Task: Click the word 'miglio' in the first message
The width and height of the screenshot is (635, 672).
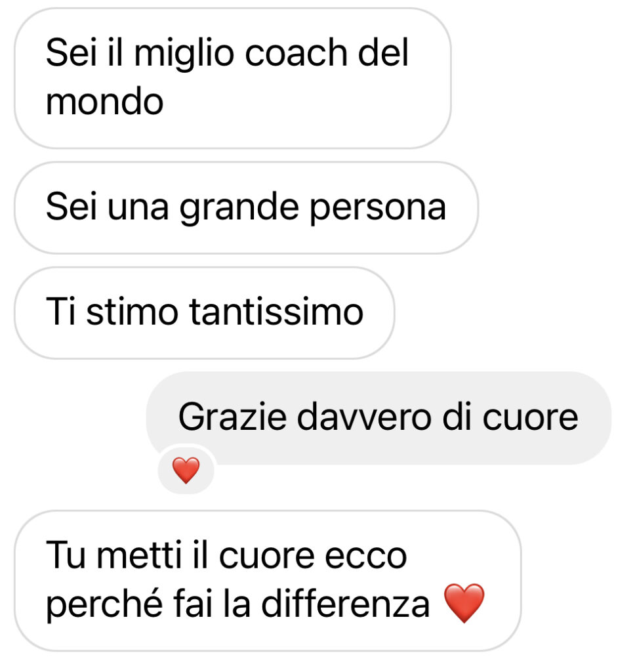Action: [x=184, y=55]
